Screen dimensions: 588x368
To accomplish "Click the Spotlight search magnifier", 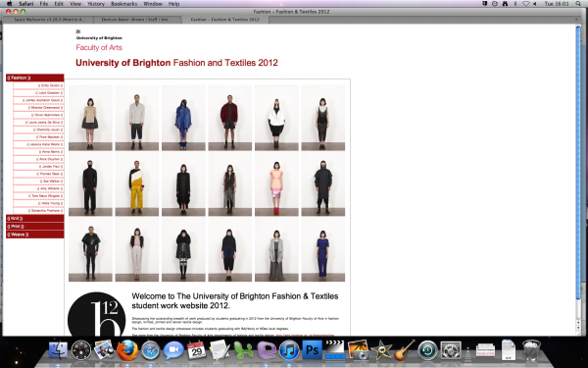I will click(x=578, y=4).
